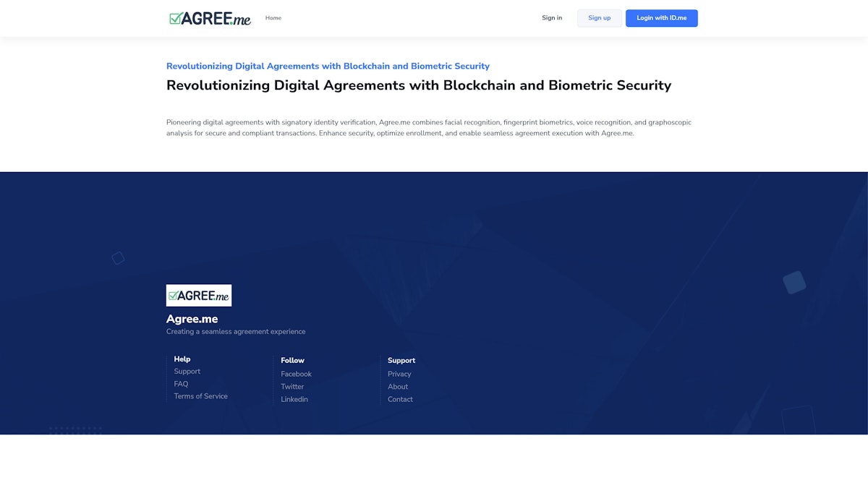This screenshot has width=868, height=488.
Task: Open the Home navigation link
Action: tap(273, 18)
